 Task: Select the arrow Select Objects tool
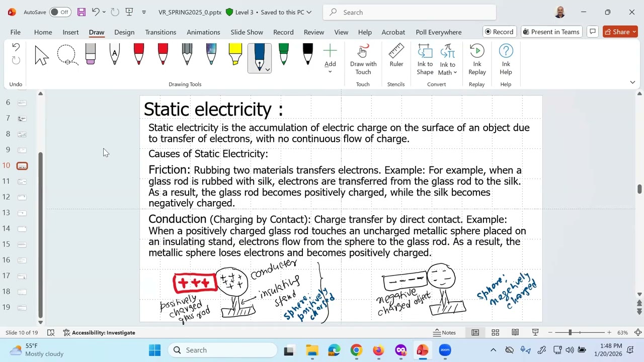pyautogui.click(x=42, y=55)
